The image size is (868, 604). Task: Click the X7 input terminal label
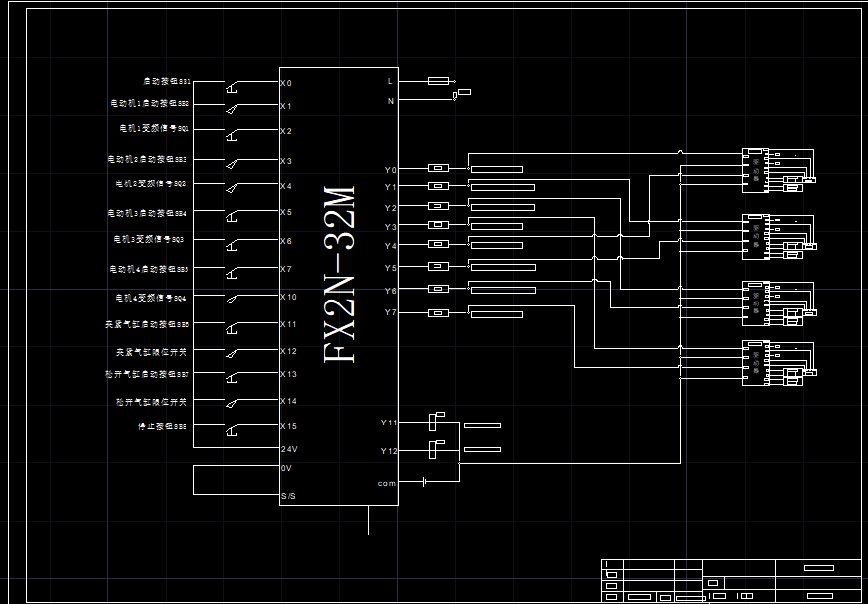286,269
